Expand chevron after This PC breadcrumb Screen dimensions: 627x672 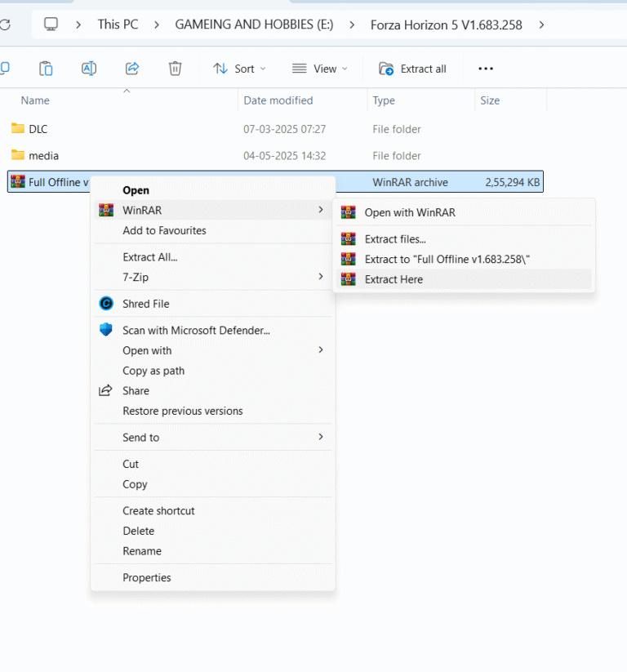click(157, 24)
